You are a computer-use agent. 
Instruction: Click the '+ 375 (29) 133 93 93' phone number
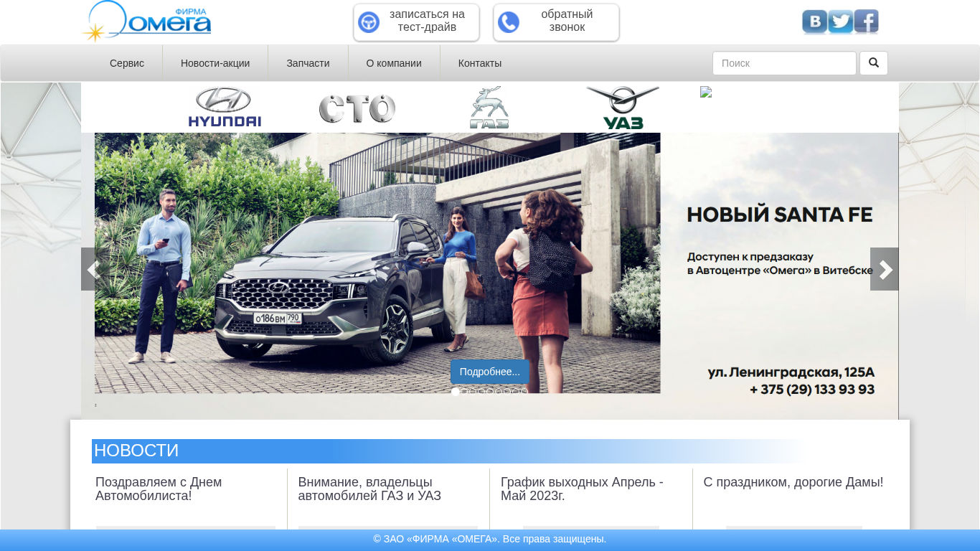point(812,390)
